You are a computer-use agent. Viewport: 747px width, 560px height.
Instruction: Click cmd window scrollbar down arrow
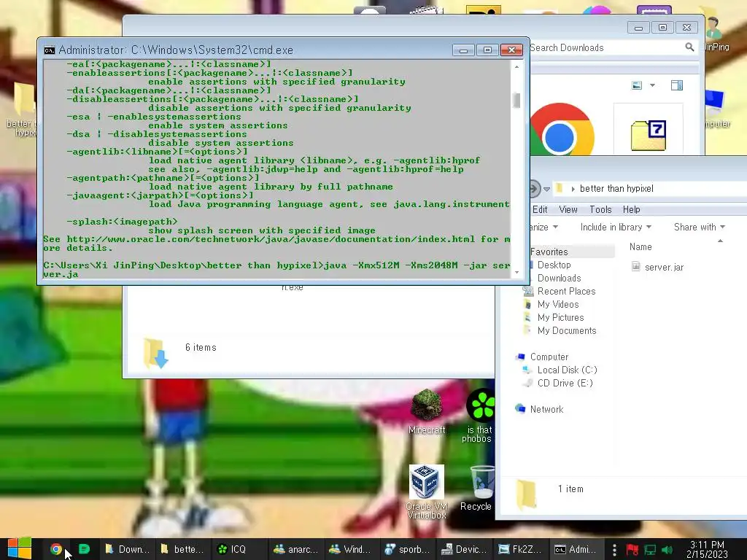(x=516, y=273)
